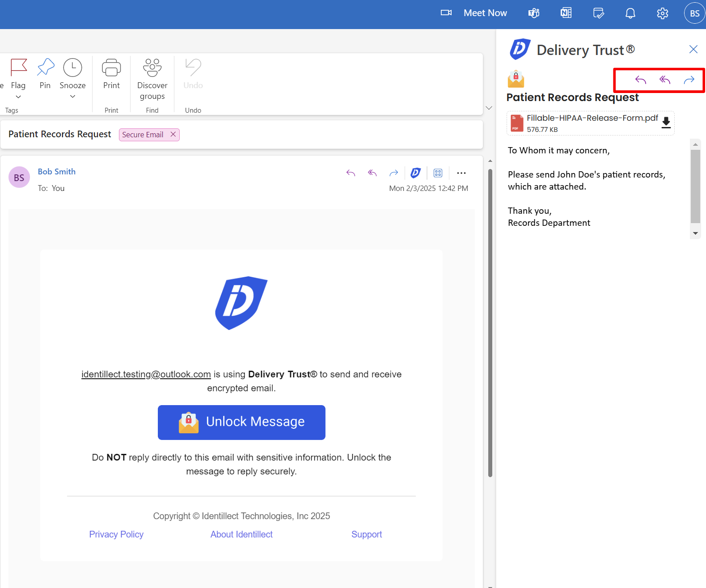Screen dimensions: 706x588
Task: Pin the email using the Pin icon
Action: [x=45, y=68]
